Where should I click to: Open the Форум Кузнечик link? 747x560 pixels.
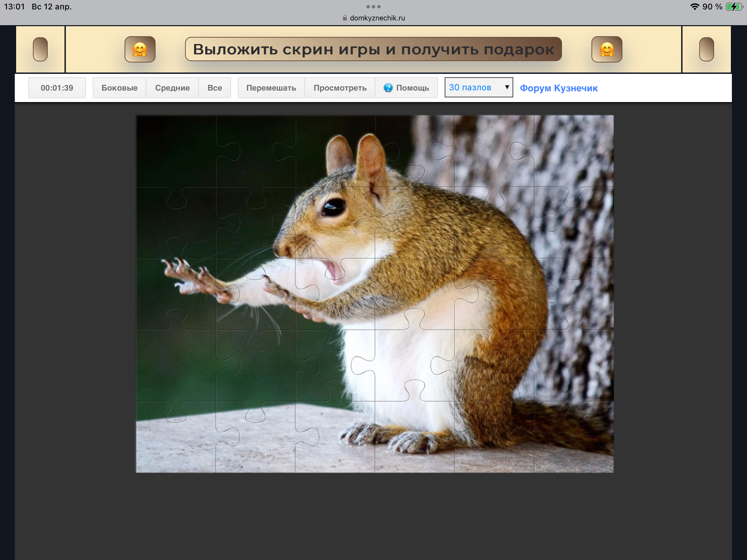pos(559,88)
